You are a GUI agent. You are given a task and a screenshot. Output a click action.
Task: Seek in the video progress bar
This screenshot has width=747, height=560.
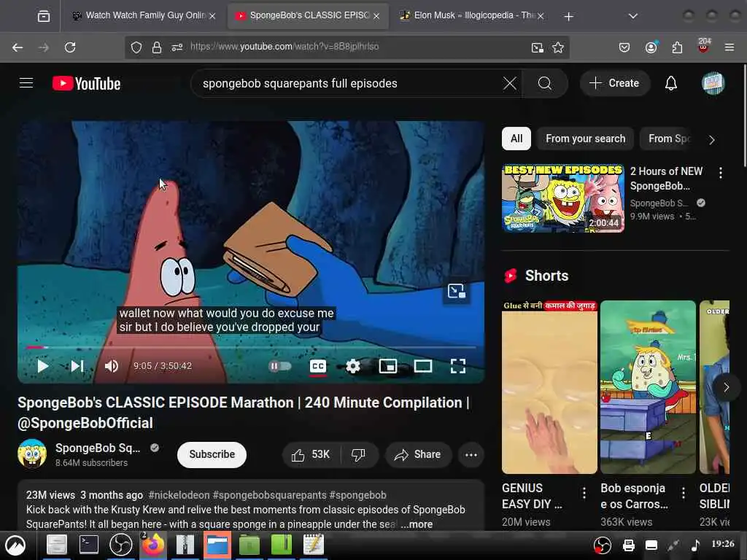251,347
